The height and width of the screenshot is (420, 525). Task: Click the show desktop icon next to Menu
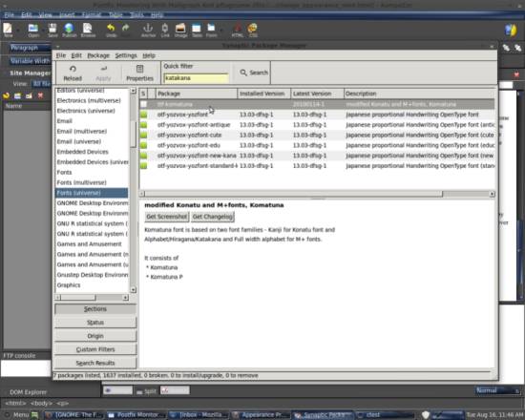pos(34,415)
